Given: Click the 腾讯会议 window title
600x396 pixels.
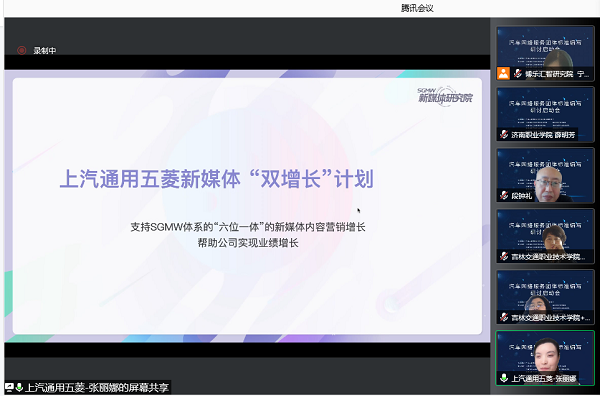Looking at the screenshot, I should point(417,8).
